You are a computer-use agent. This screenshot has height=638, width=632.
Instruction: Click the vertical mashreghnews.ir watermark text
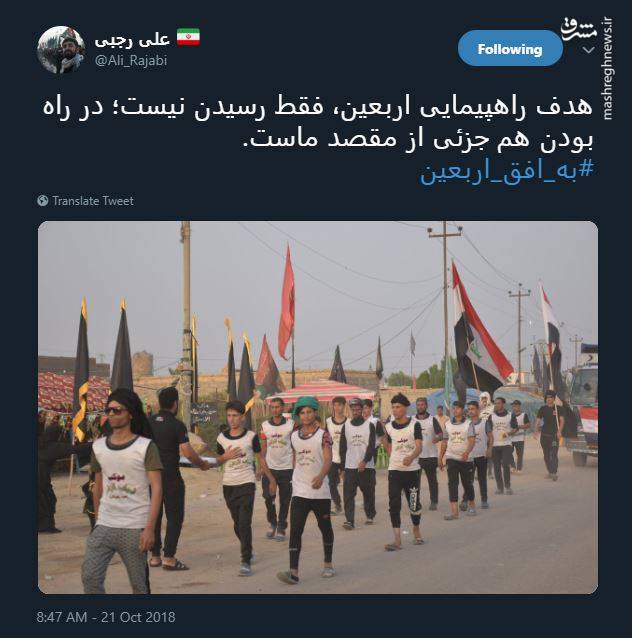coord(608,68)
